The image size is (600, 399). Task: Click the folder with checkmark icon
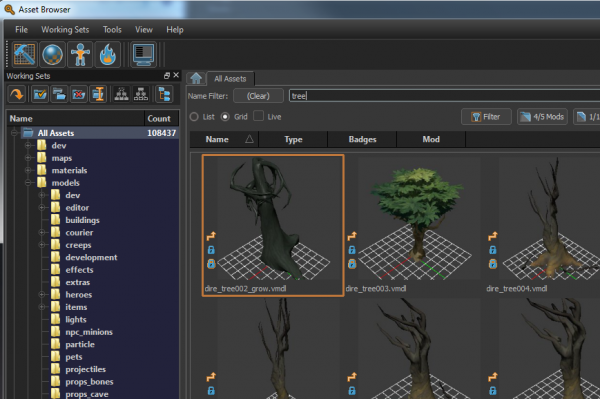coord(40,94)
